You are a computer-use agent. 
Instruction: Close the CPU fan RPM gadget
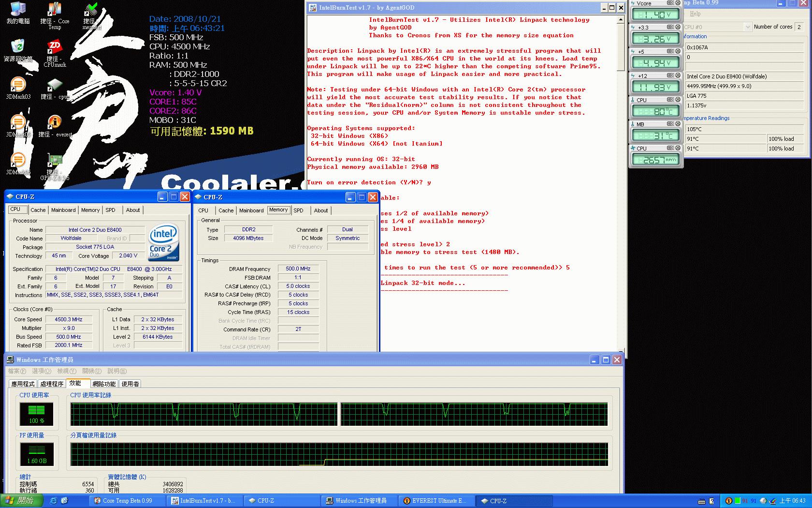coord(678,148)
